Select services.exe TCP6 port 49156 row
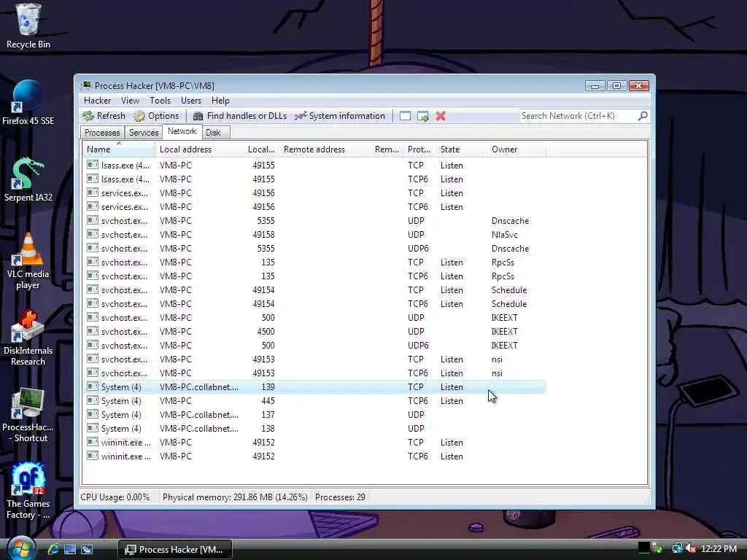747x560 pixels. 314,206
